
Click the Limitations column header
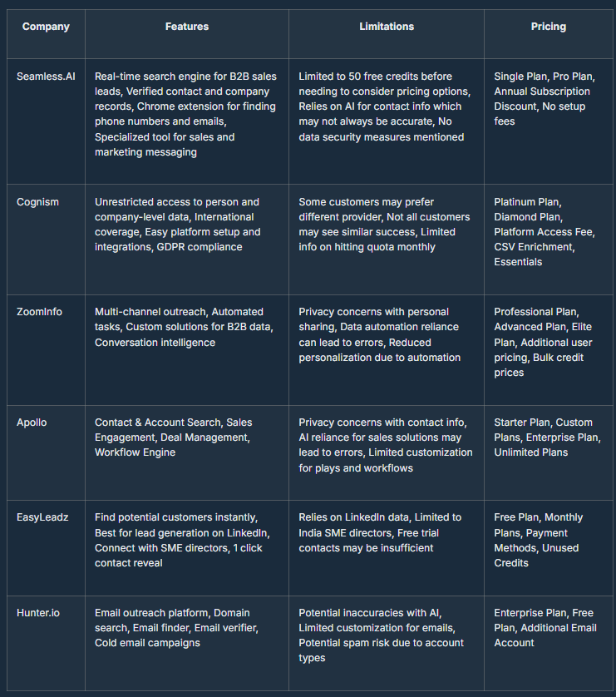click(387, 27)
